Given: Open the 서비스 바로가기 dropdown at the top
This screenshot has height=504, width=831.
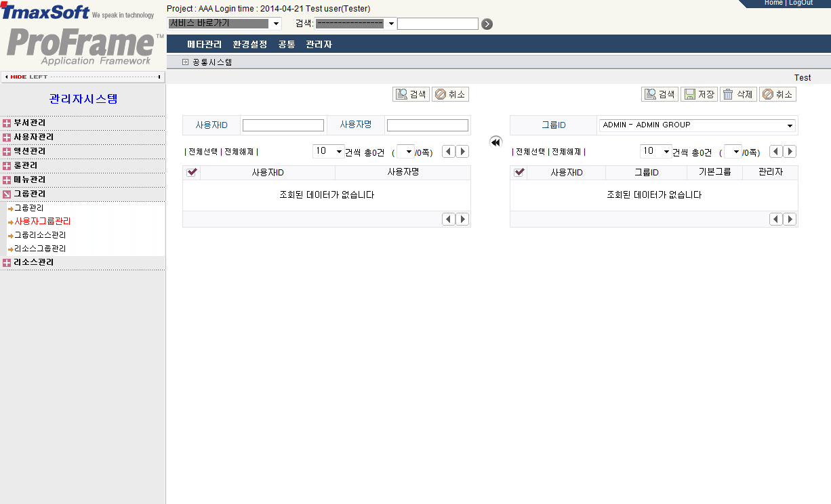Looking at the screenshot, I should 224,22.
